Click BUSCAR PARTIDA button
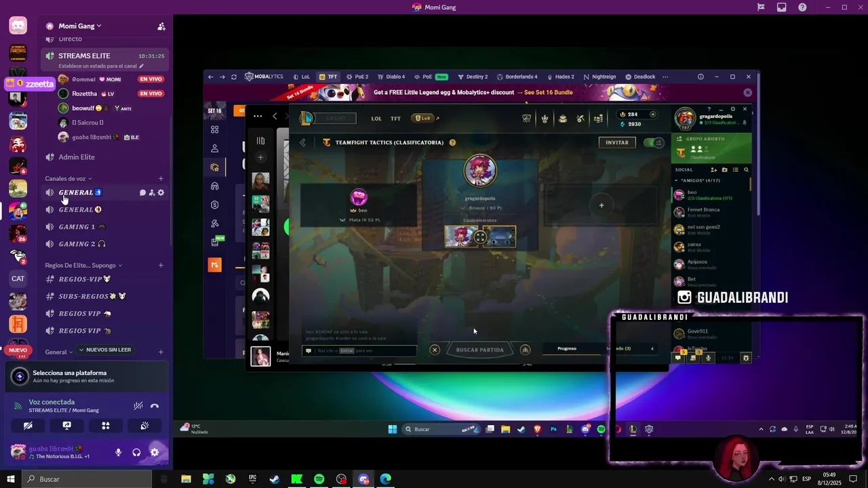 480,350
